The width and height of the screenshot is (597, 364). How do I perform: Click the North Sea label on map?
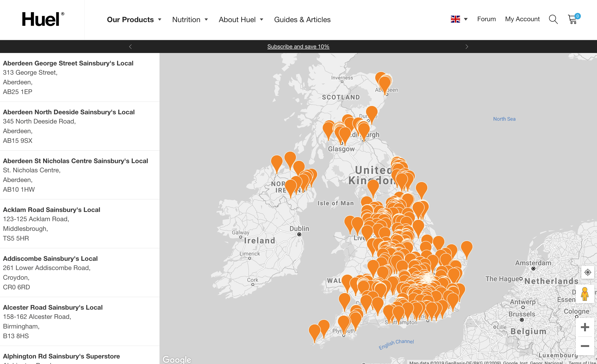pyautogui.click(x=504, y=119)
